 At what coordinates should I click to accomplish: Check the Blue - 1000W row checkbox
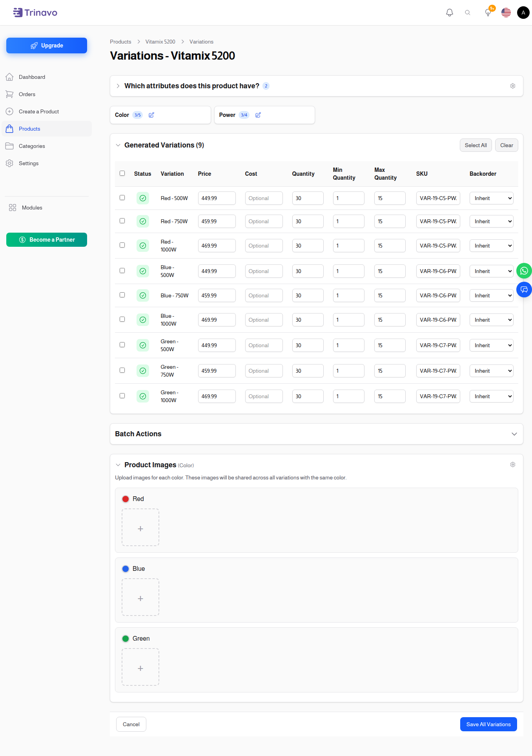tap(122, 319)
